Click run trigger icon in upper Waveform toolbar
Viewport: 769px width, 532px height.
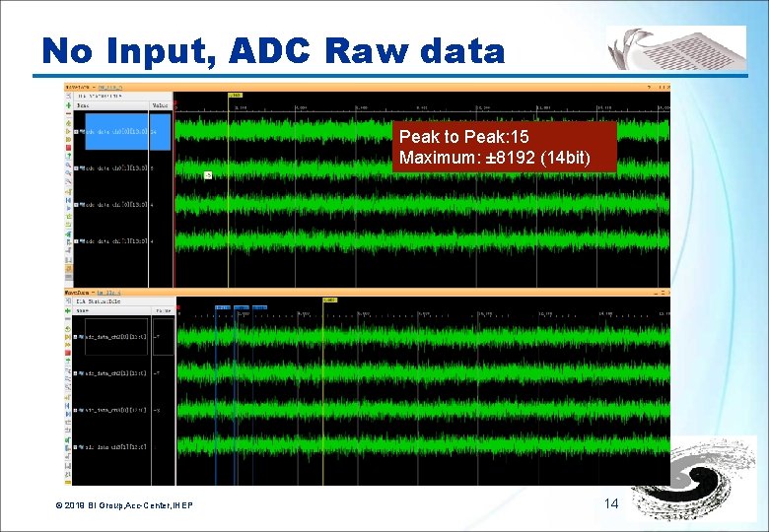pyautogui.click(x=69, y=123)
